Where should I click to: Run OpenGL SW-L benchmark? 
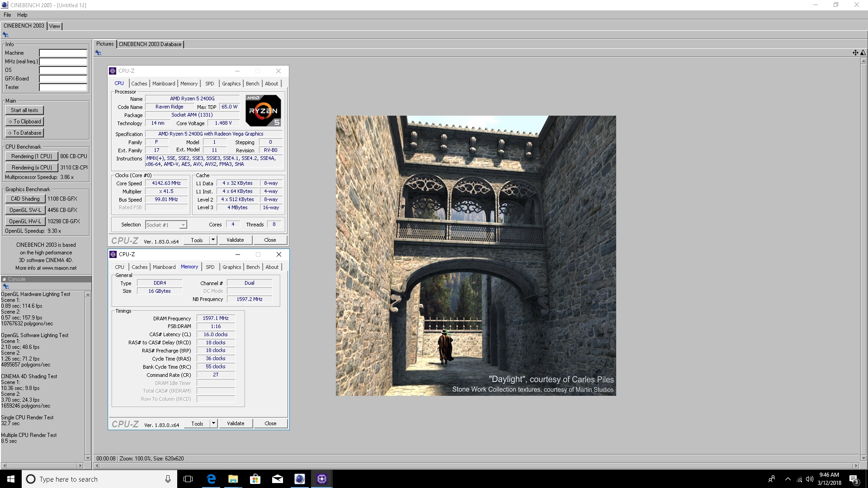[25, 210]
